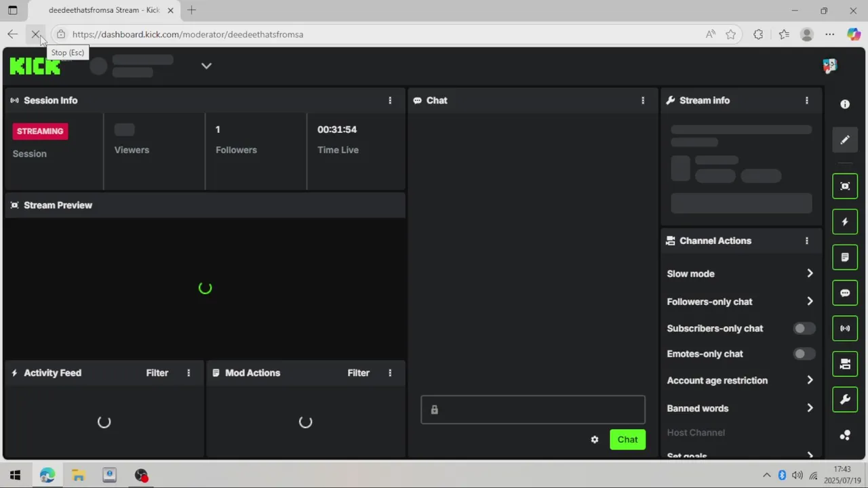This screenshot has width=868, height=488.
Task: Add this page to favorites star
Action: [730, 34]
